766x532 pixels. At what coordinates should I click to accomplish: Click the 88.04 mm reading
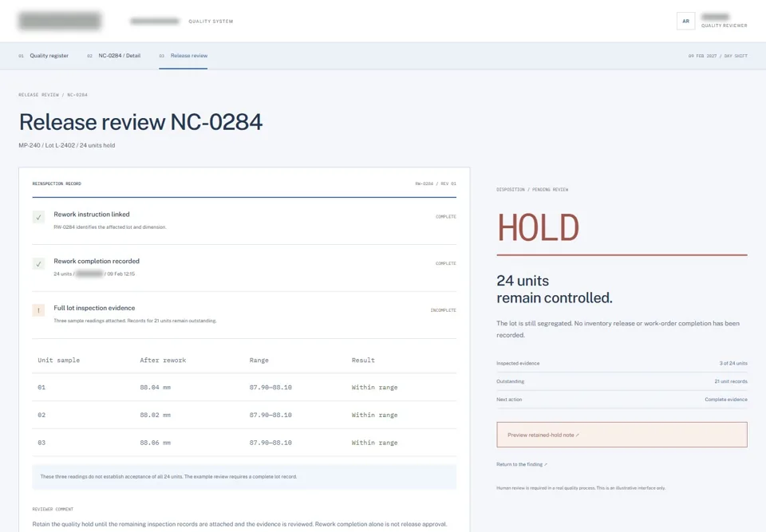[x=156, y=388]
